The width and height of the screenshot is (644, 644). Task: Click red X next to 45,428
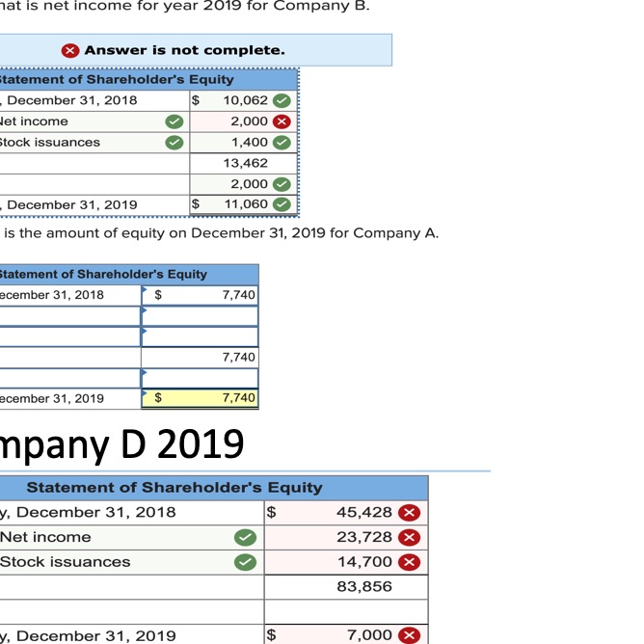[x=409, y=513]
